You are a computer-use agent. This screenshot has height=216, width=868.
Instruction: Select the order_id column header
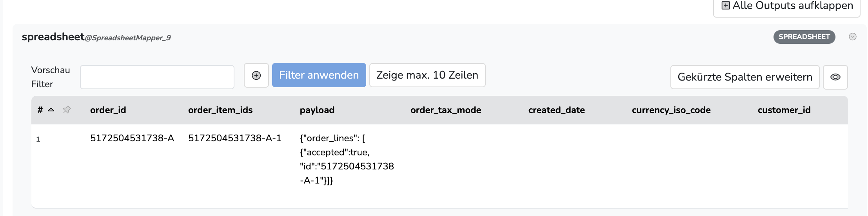pos(108,110)
